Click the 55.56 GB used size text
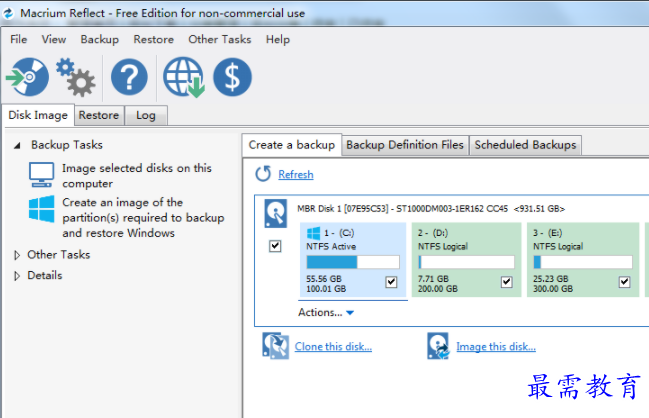 pyautogui.click(x=324, y=279)
